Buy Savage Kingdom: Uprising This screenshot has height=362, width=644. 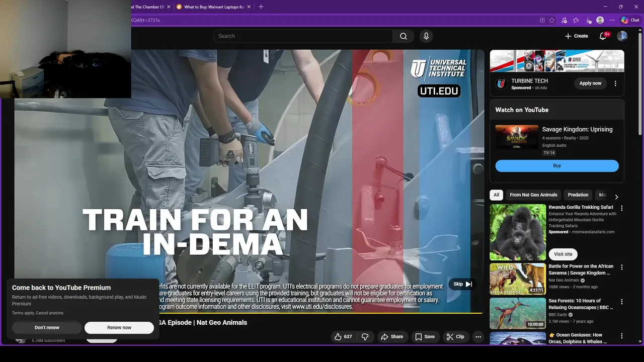click(x=557, y=166)
